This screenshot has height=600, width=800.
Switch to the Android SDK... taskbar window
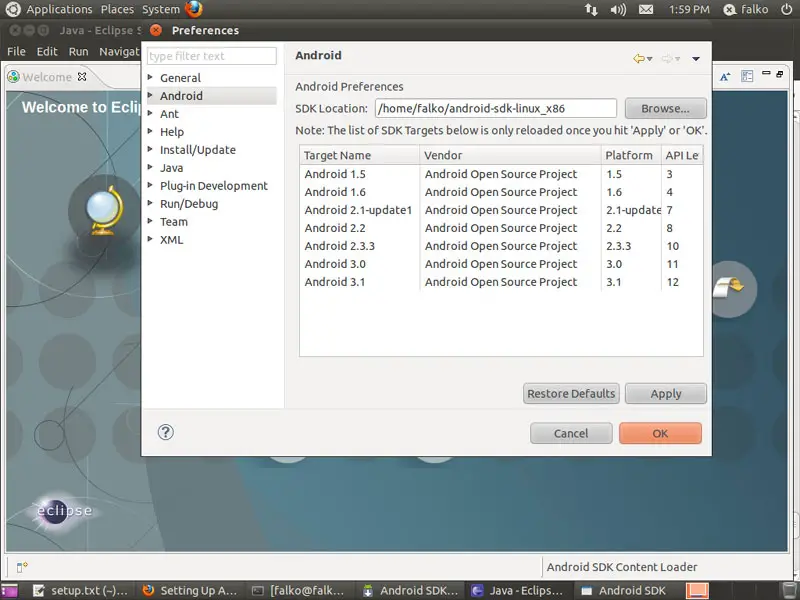[x=410, y=591]
